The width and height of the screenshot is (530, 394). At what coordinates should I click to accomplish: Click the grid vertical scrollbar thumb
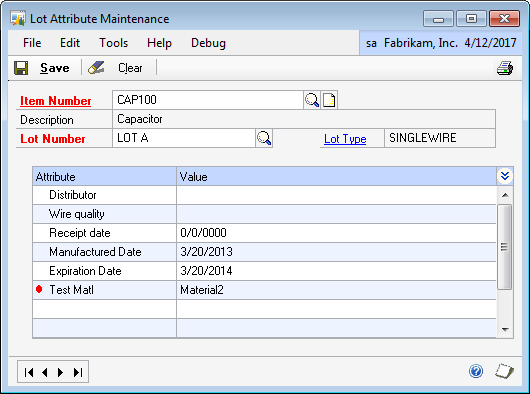click(505, 247)
